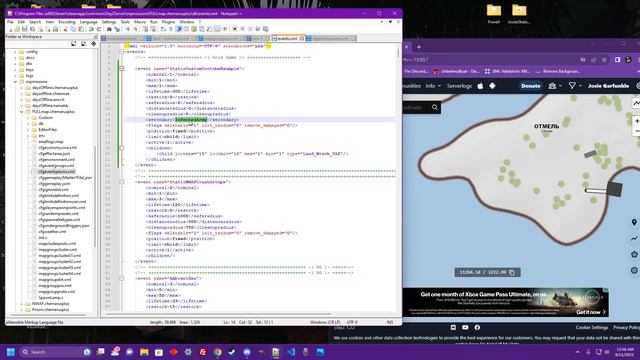Open the Serverlogs link
This screenshot has height=360, width=640.
click(x=459, y=86)
